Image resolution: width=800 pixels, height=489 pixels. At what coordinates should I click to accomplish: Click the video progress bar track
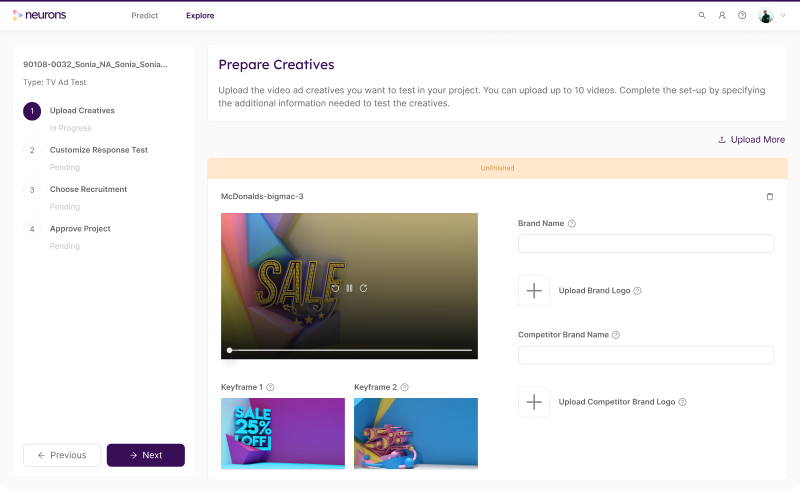point(349,350)
